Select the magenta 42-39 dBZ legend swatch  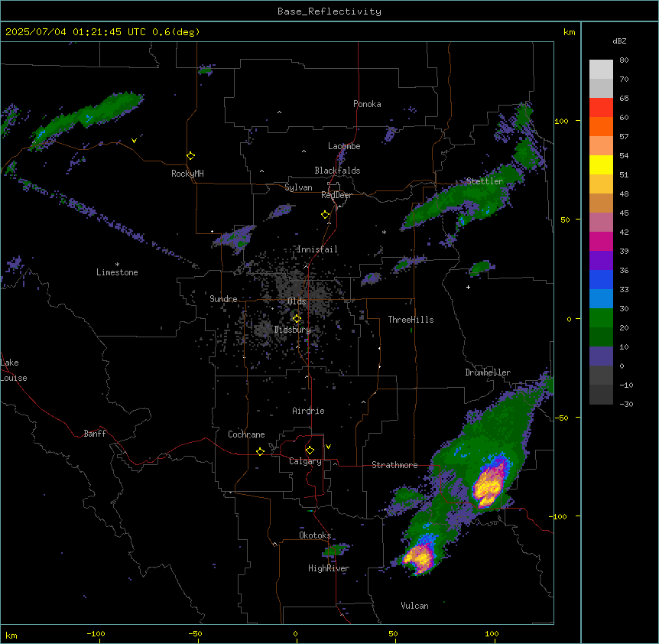[601, 241]
